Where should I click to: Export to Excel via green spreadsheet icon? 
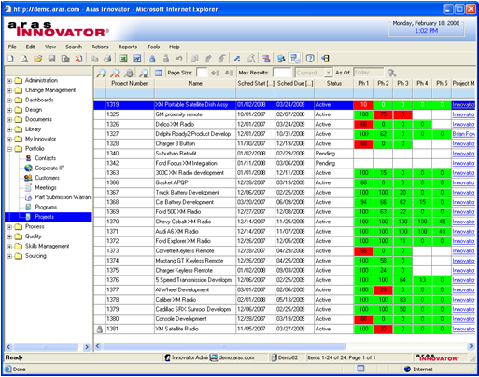pyautogui.click(x=123, y=59)
